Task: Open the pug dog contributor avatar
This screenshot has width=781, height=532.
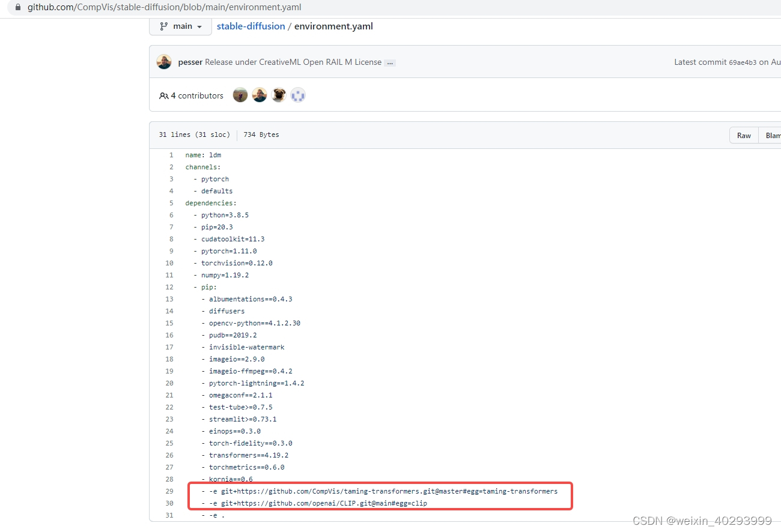Action: [x=279, y=95]
